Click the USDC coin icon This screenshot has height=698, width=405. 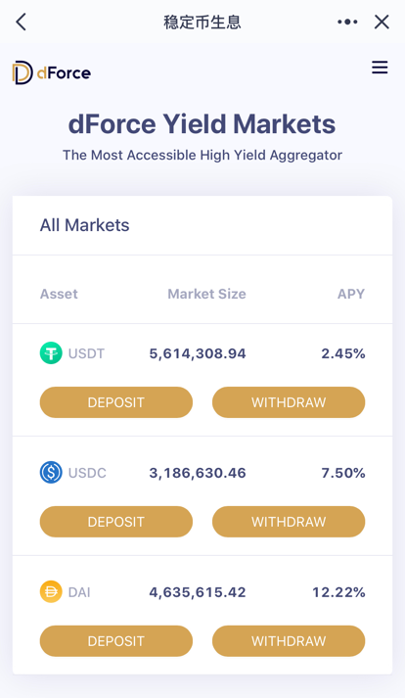[51, 472]
